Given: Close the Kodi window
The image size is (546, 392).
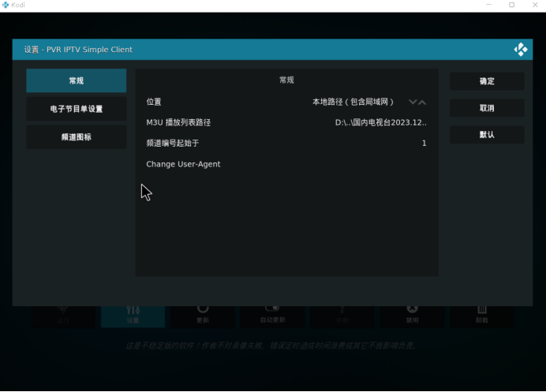Looking at the screenshot, I should coord(535,5).
